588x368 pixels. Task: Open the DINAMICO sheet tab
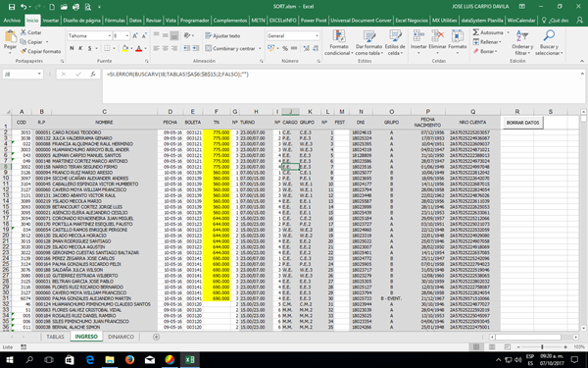click(x=121, y=337)
